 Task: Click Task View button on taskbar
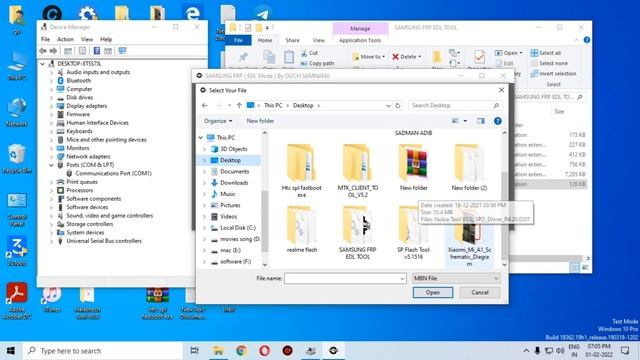tap(195, 351)
